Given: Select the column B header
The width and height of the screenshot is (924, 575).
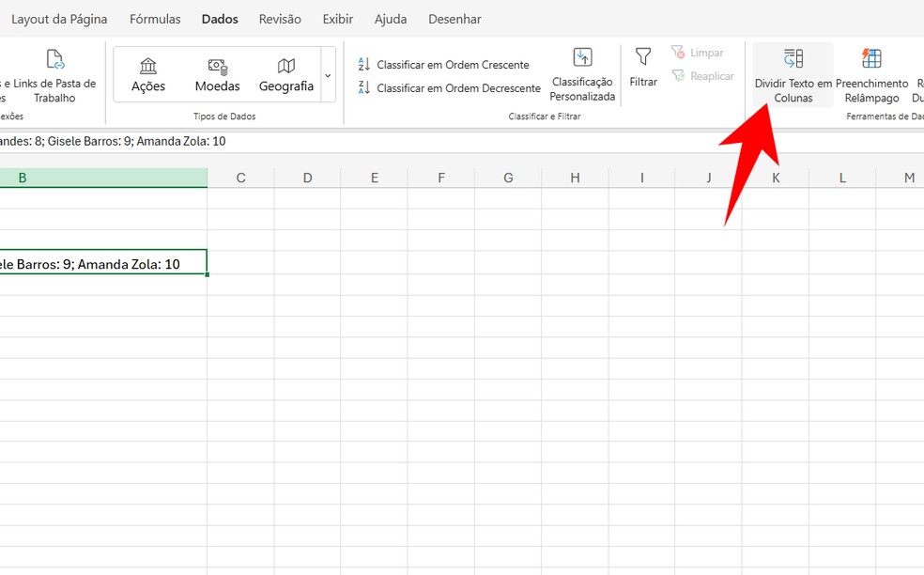Looking at the screenshot, I should point(103,177).
